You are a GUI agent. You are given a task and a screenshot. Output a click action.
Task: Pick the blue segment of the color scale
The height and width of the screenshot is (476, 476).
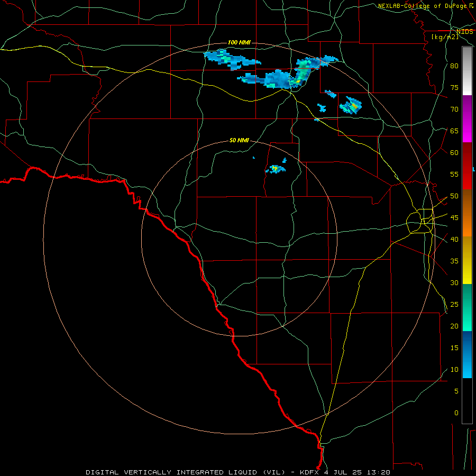[467, 354]
